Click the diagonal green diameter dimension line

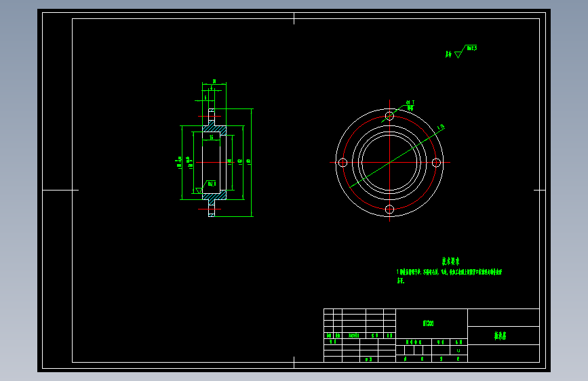(x=397, y=157)
